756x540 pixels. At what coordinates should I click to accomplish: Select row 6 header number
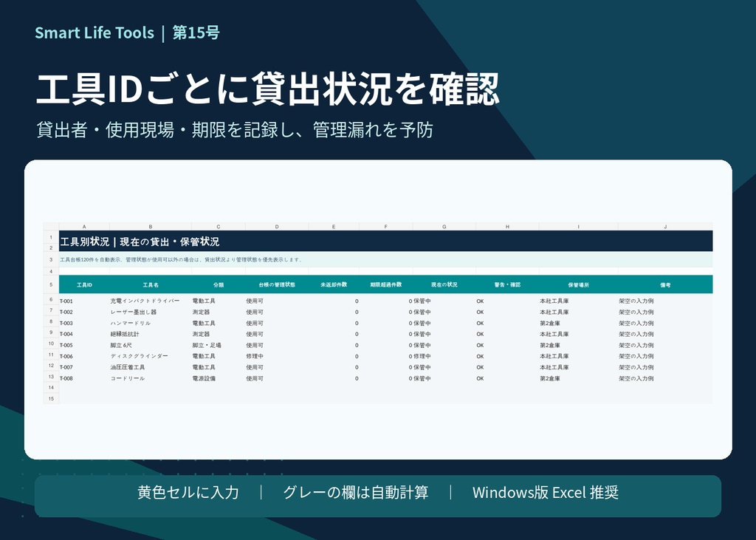[x=51, y=300]
